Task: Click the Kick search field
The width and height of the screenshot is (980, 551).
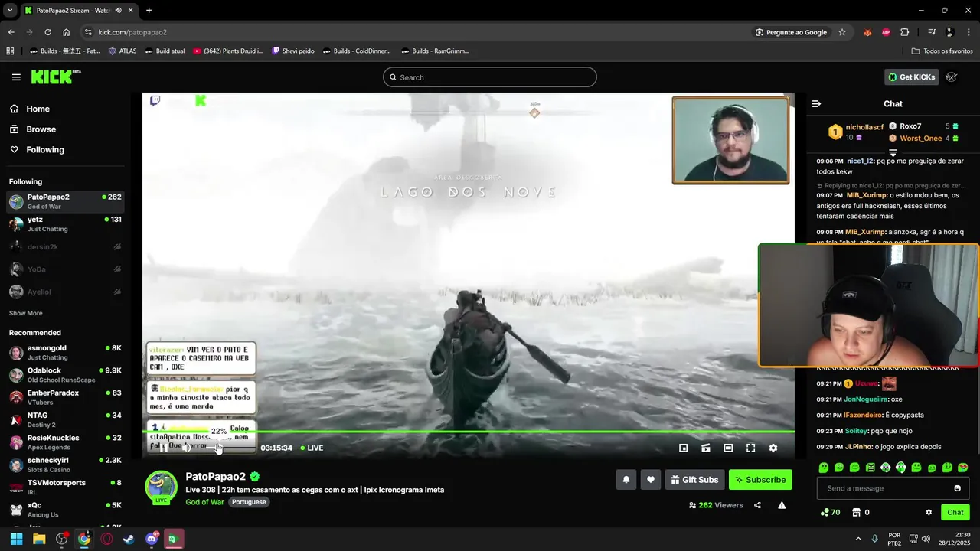Action: [x=490, y=77]
